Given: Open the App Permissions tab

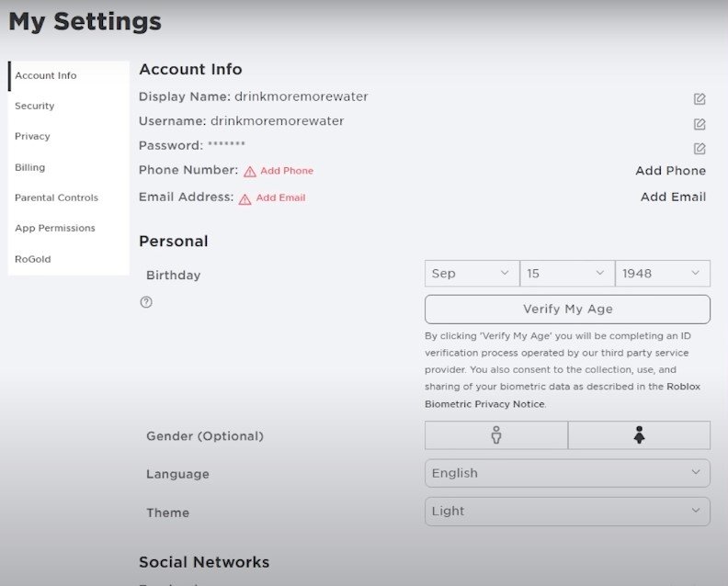Looking at the screenshot, I should click(x=69, y=229).
